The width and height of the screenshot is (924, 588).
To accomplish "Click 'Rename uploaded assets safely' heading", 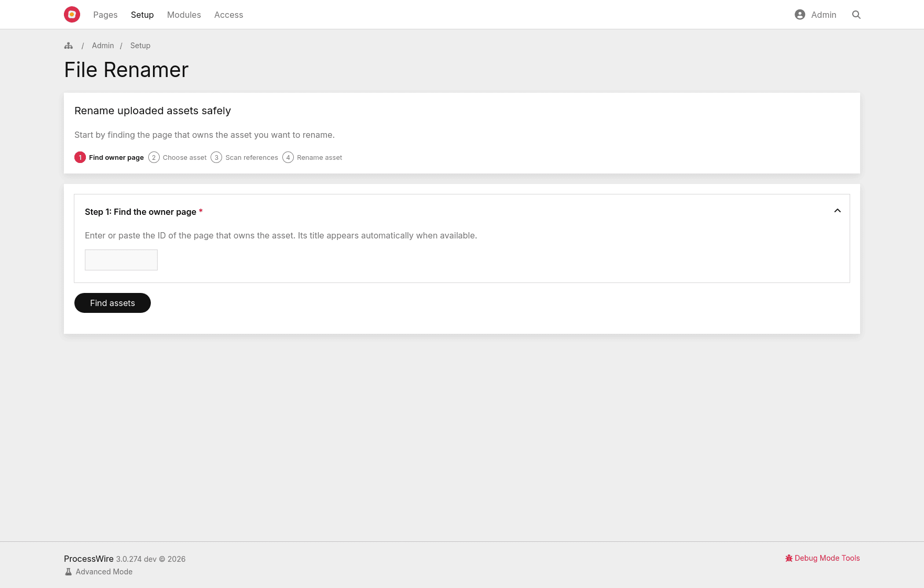I will pyautogui.click(x=152, y=111).
